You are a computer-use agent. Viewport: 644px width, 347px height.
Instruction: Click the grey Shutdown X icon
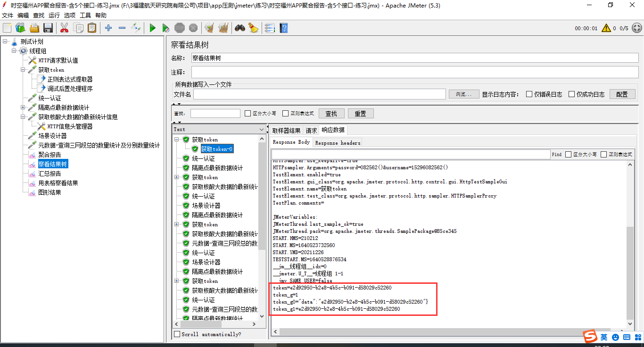tap(193, 28)
